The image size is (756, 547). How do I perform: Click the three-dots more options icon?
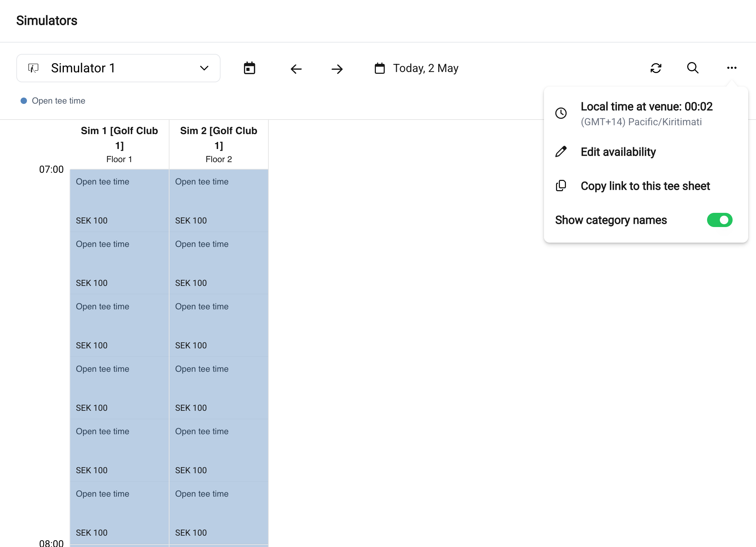point(732,68)
